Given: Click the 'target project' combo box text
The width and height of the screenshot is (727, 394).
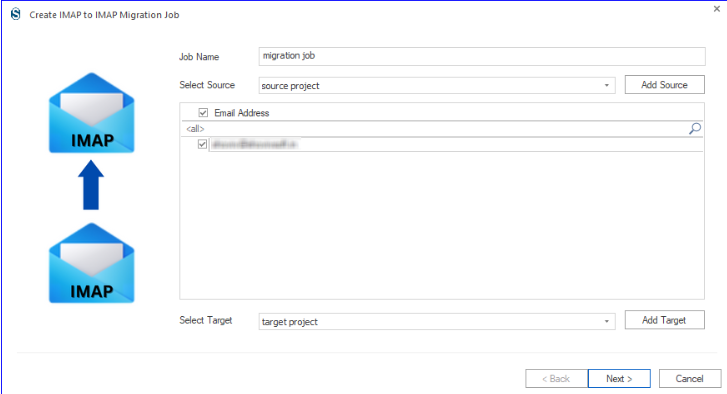Looking at the screenshot, I should point(289,322).
